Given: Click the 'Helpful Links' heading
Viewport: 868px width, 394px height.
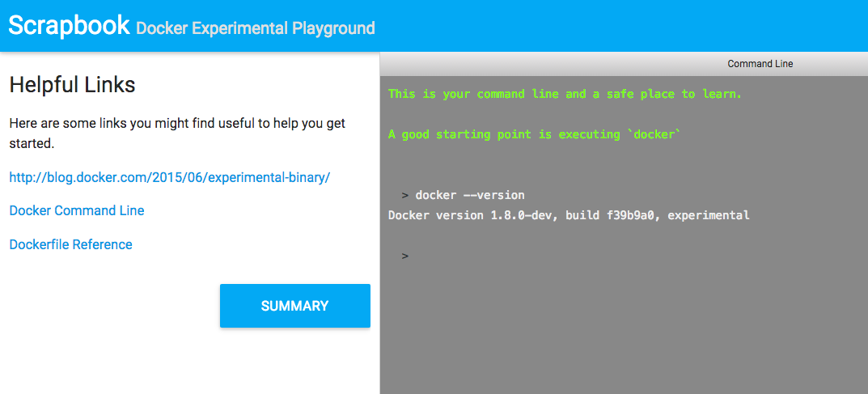Looking at the screenshot, I should coord(73,85).
